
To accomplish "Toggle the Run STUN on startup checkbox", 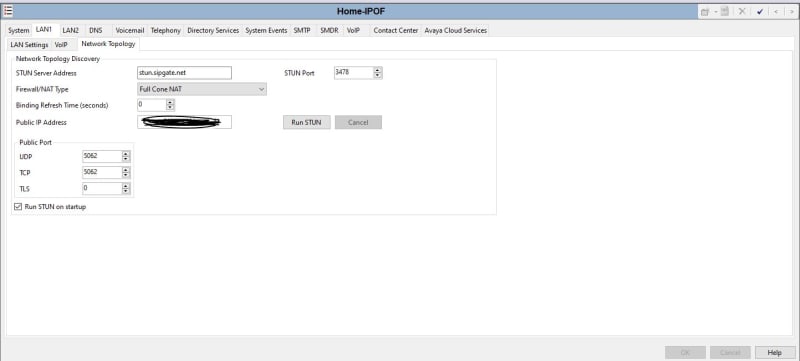I will click(x=18, y=207).
